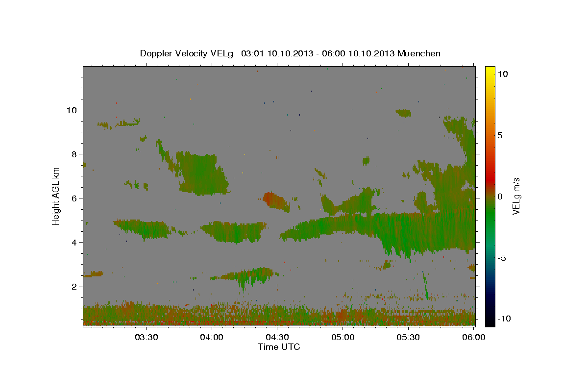The image size is (588, 392).
Task: Click the large green cloud near 7 km
Action: tap(201, 174)
